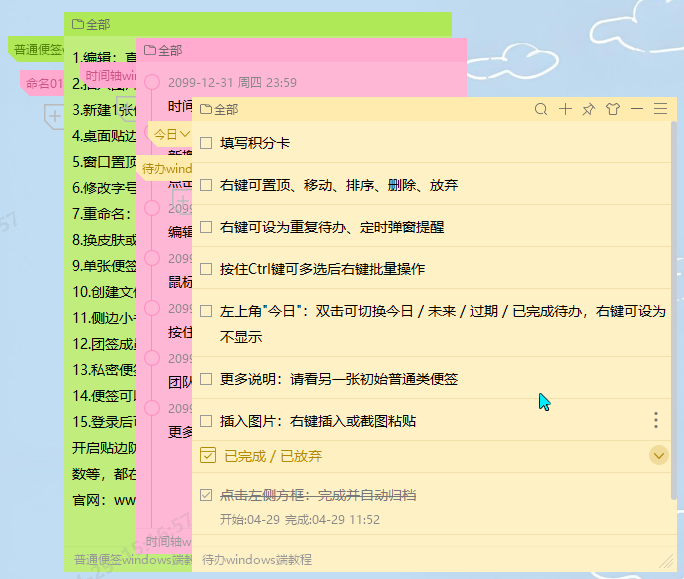Click three-dot options on 插入图片 item
The image size is (684, 579).
(x=656, y=421)
